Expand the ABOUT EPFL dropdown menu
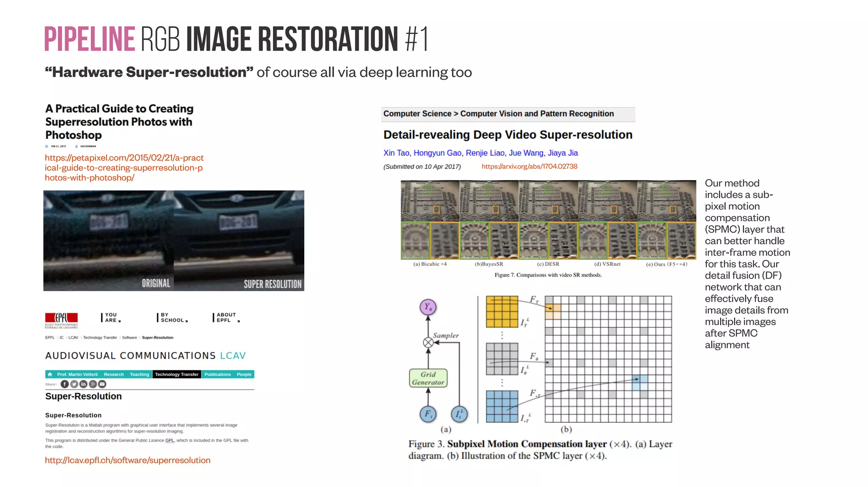Screen dimensions: 868x487 pyautogui.click(x=227, y=318)
